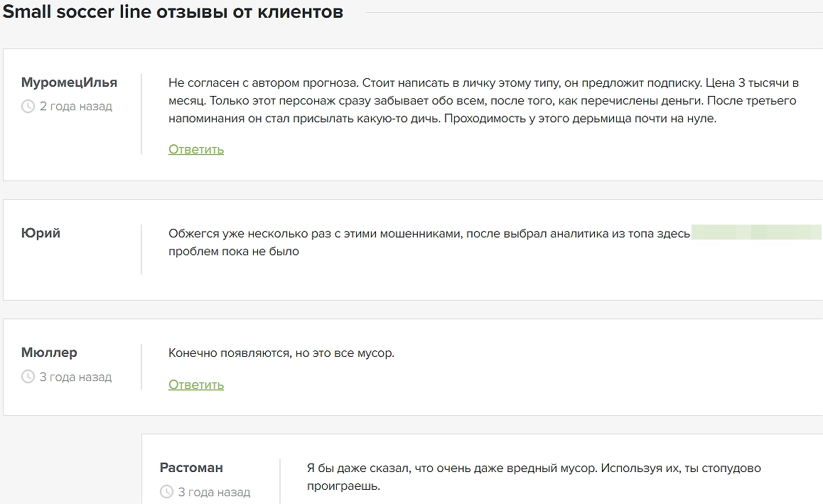823x504 pixels.
Task: Click the clock icon next to Мюллер's post date
Action: pos(27,377)
